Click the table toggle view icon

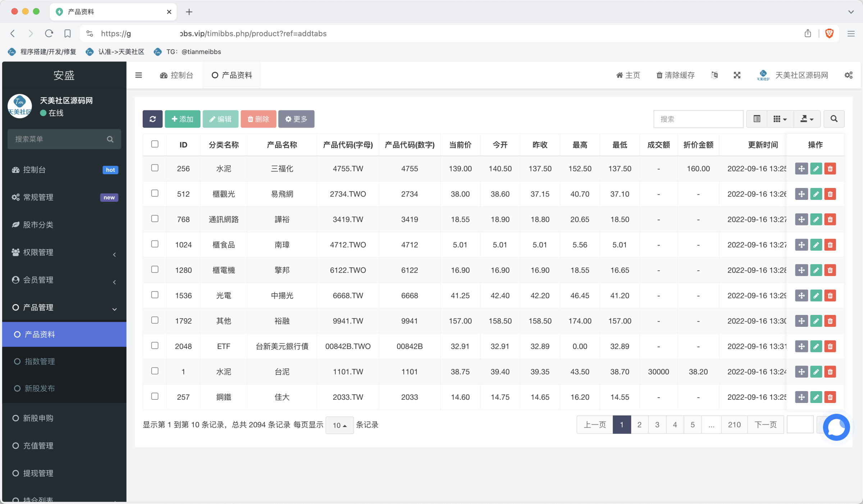757,119
